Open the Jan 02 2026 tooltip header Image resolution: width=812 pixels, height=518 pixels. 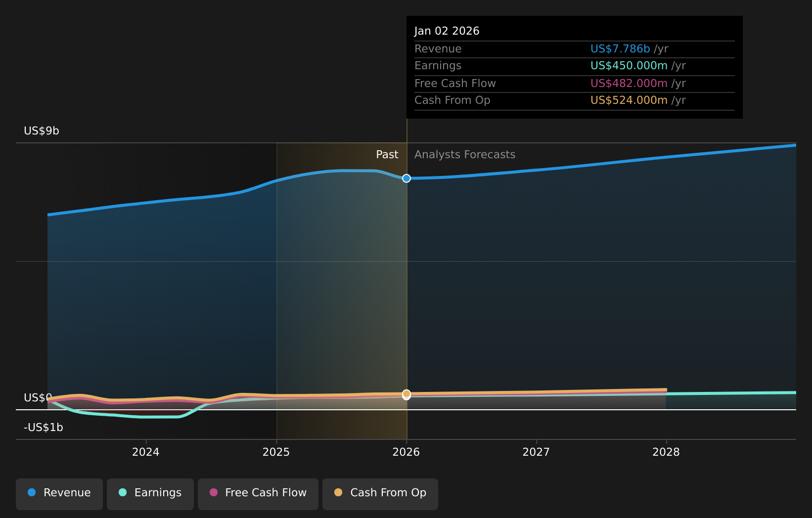click(x=447, y=30)
